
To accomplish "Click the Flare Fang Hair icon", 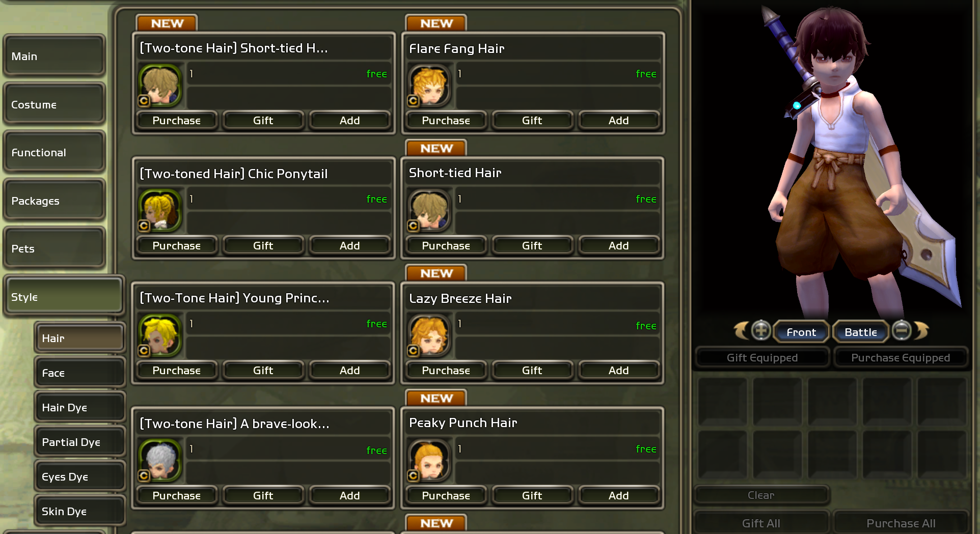I will 429,85.
